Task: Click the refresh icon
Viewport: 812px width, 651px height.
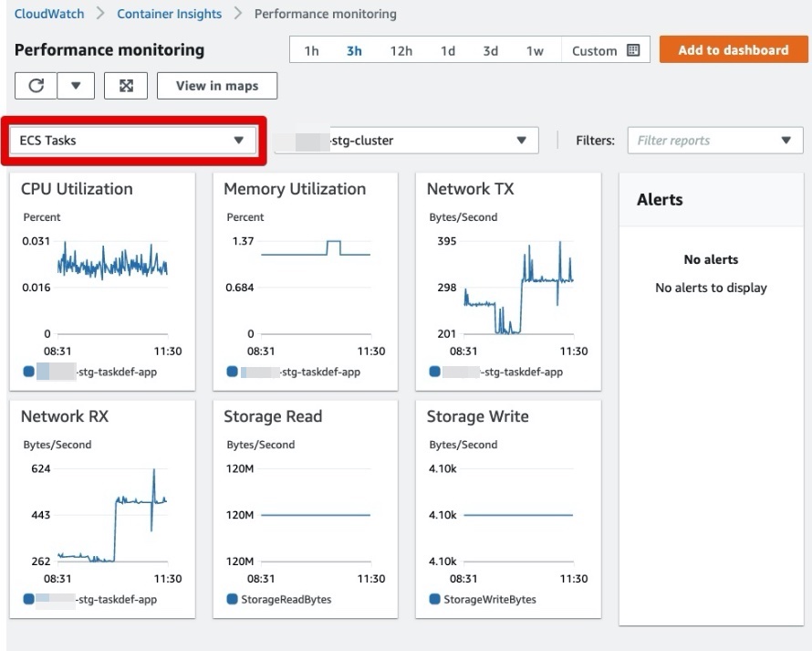Action: [36, 85]
